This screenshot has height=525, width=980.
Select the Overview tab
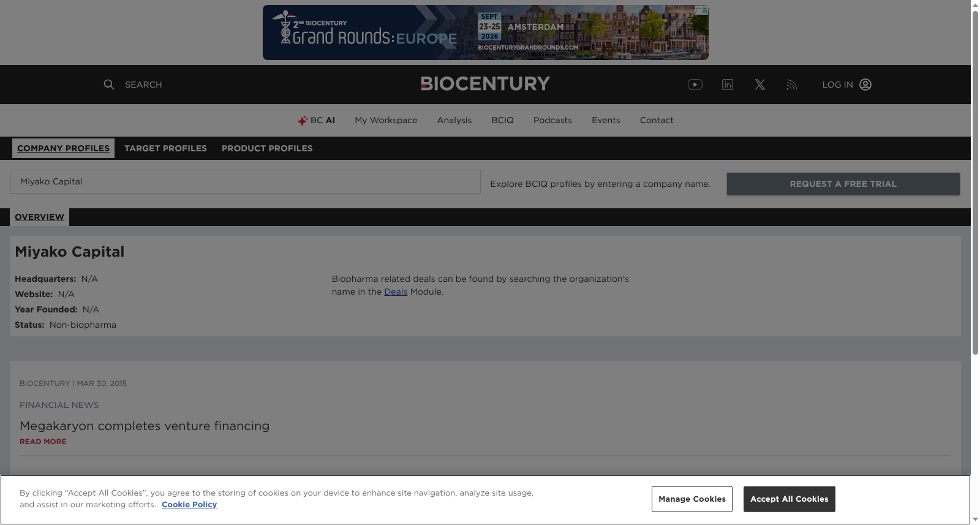39,217
